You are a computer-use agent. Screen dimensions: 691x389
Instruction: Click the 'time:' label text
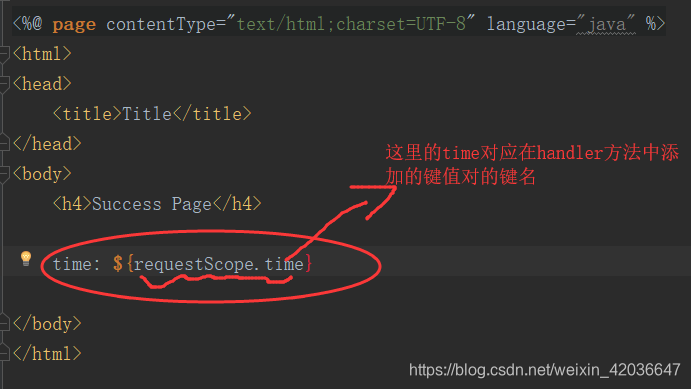(x=77, y=264)
